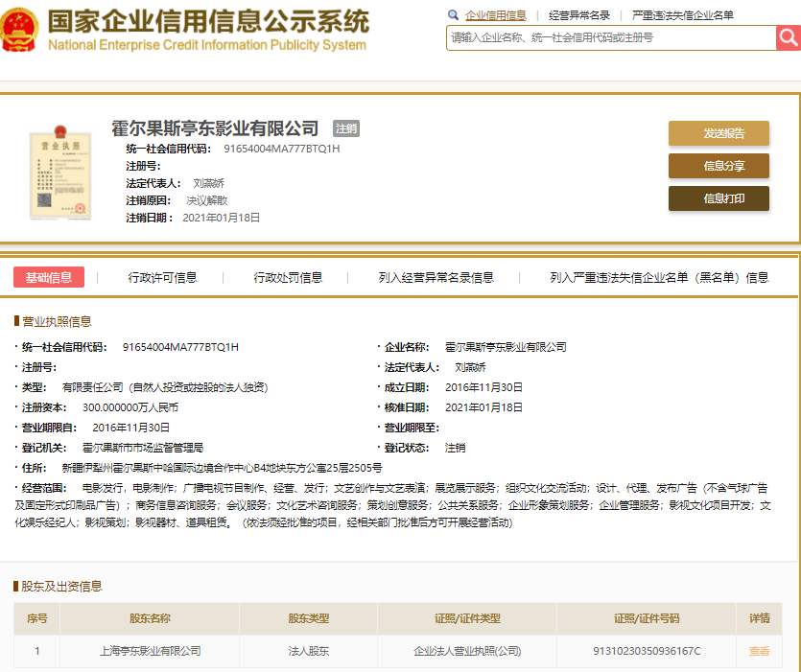
Task: Switch to the 列入经营异常名录信息 tab
Action: click(x=436, y=277)
